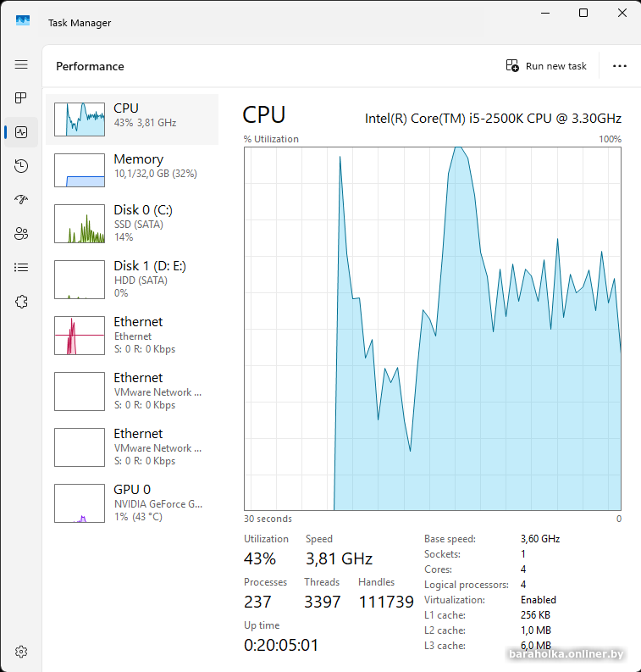Click the Task Manager app icon
The width and height of the screenshot is (641, 672).
tap(23, 20)
